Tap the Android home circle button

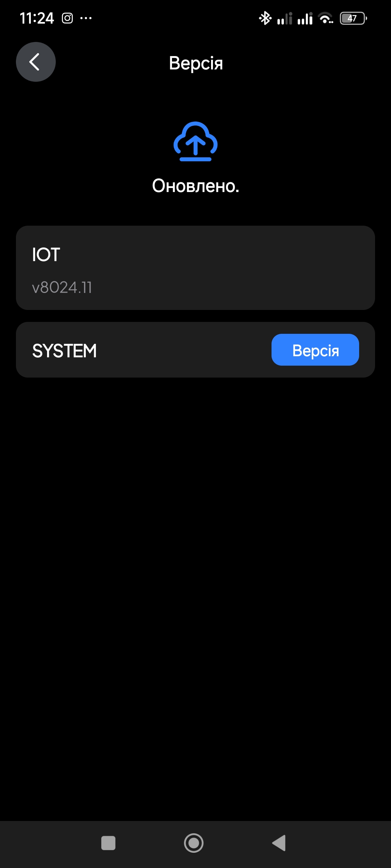point(194,843)
